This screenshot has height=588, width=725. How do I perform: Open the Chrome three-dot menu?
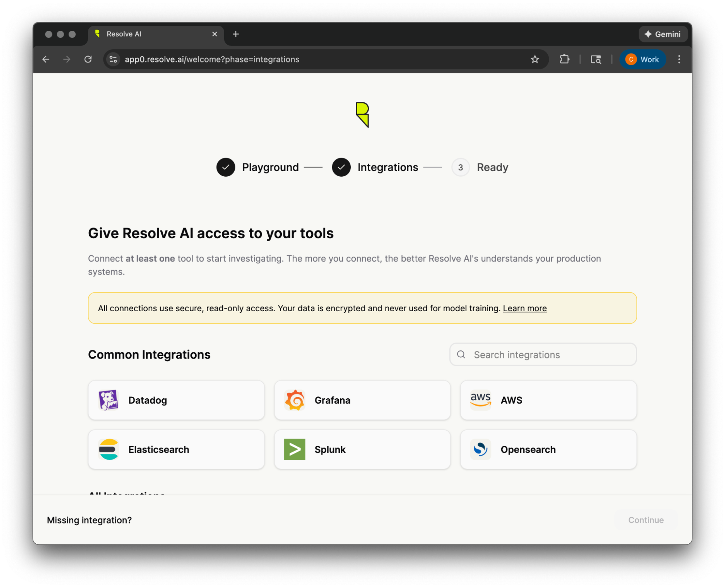(679, 59)
